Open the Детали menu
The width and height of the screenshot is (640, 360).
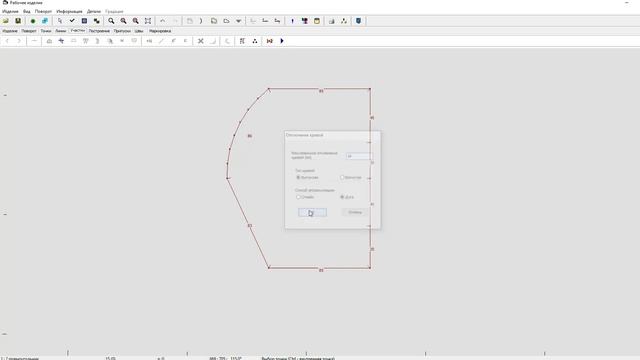(x=94, y=11)
